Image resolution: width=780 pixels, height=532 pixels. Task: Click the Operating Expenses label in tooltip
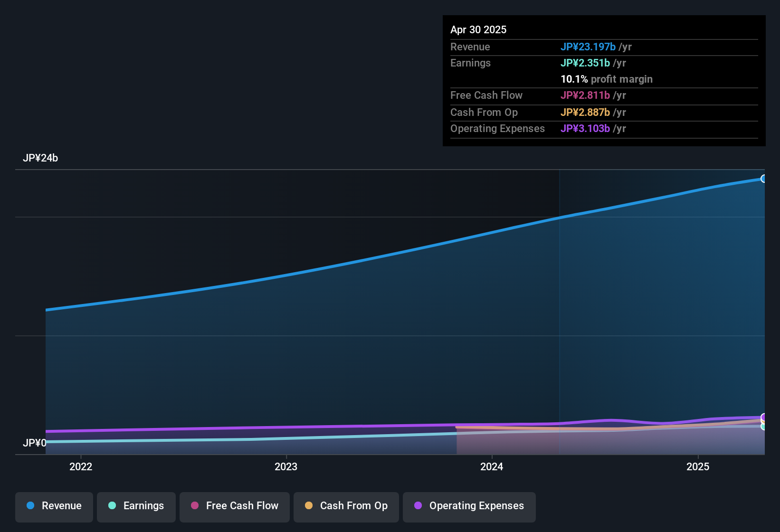[x=497, y=128]
